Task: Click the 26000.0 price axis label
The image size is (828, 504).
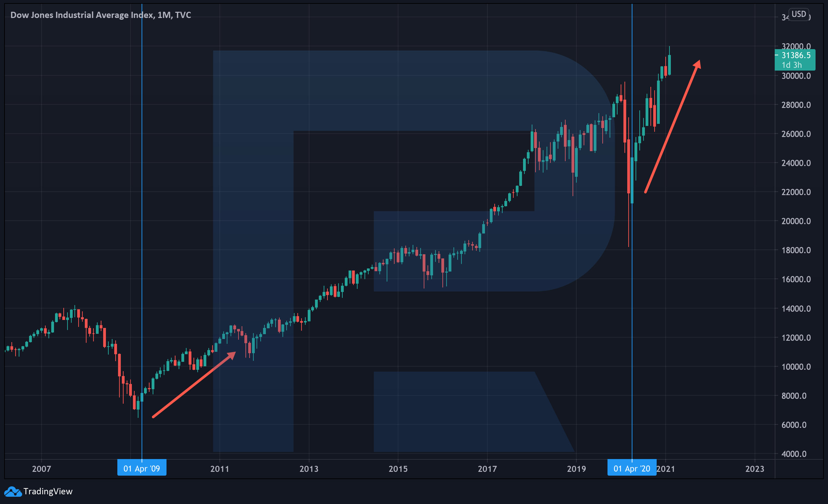Action: click(796, 134)
